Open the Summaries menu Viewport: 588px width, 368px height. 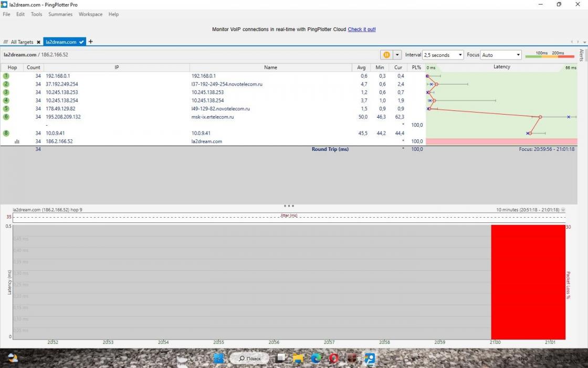(x=60, y=14)
